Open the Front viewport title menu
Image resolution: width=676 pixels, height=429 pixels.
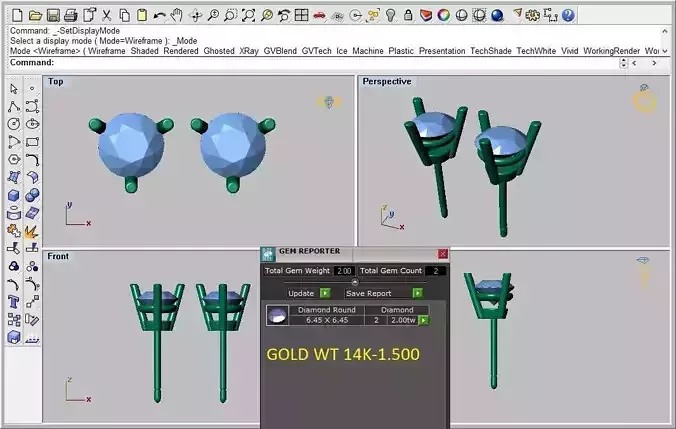(58, 257)
